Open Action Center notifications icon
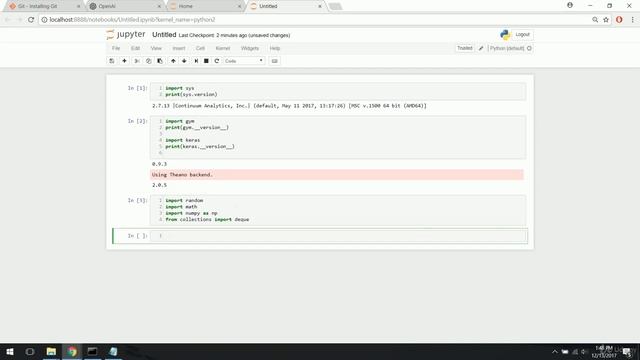 click(x=627, y=352)
